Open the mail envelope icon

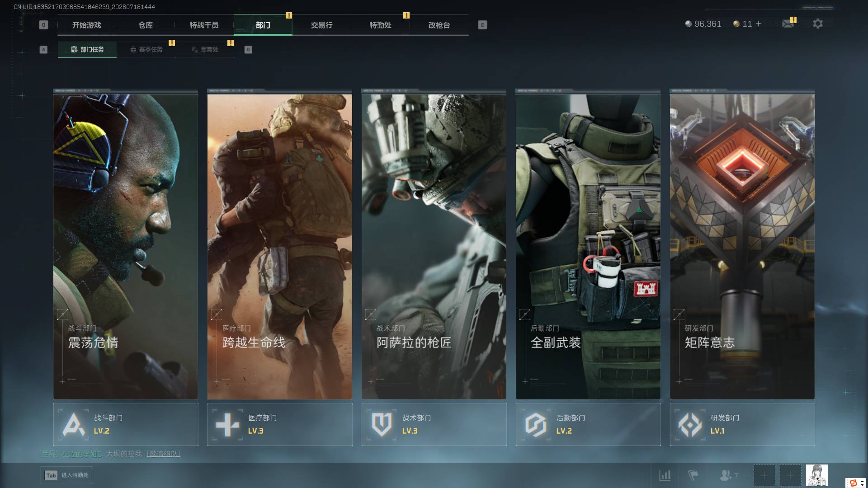pos(788,23)
